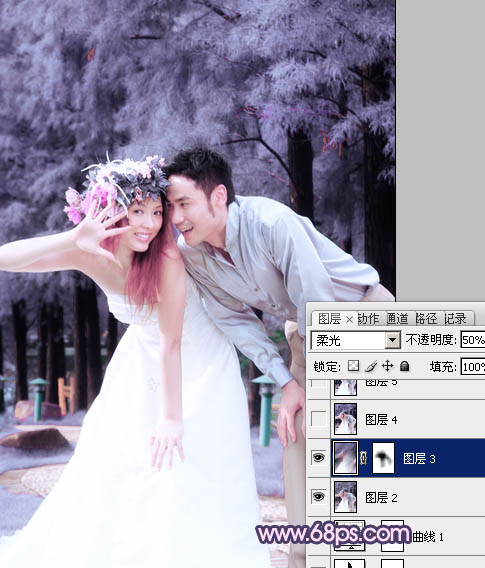Click the lock image pixels brush icon
This screenshot has width=485, height=568.
371,366
